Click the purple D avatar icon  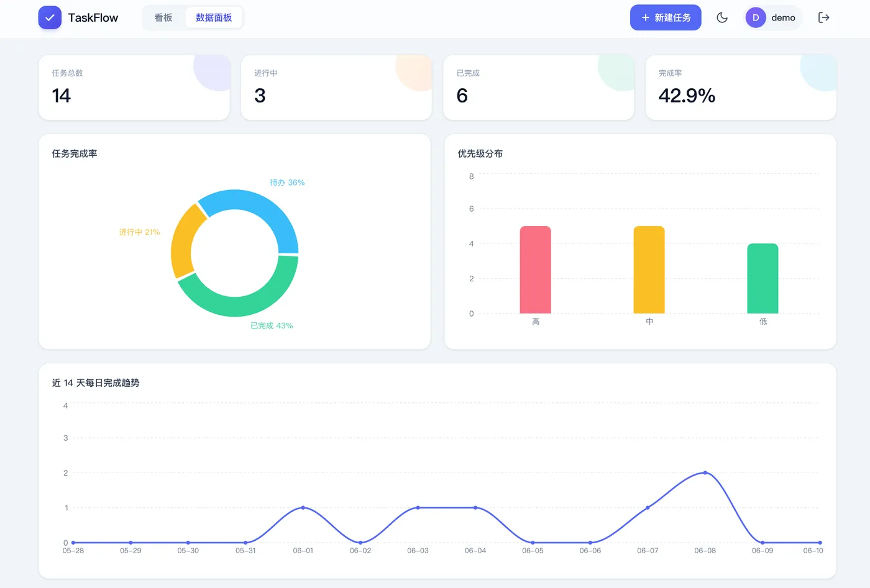pos(756,17)
